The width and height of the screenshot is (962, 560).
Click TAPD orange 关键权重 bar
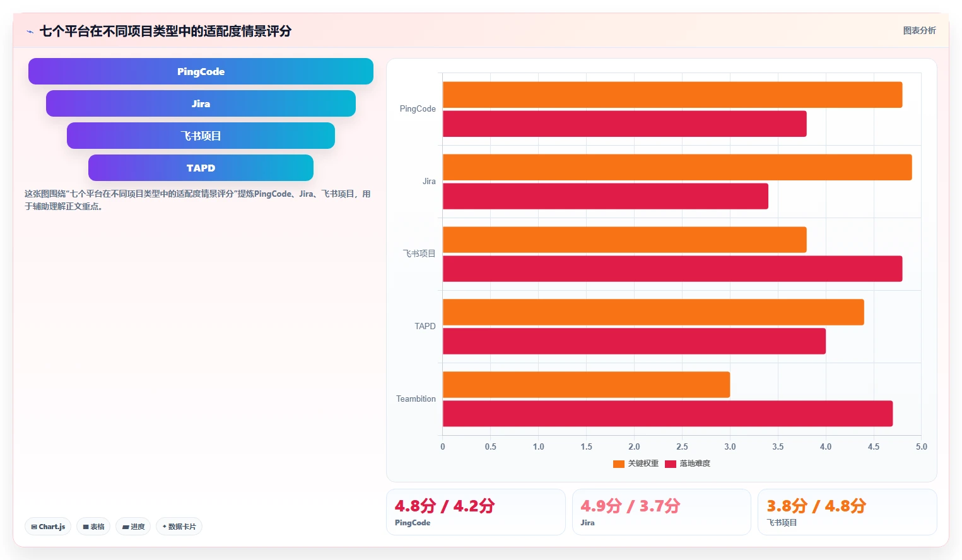[654, 312]
